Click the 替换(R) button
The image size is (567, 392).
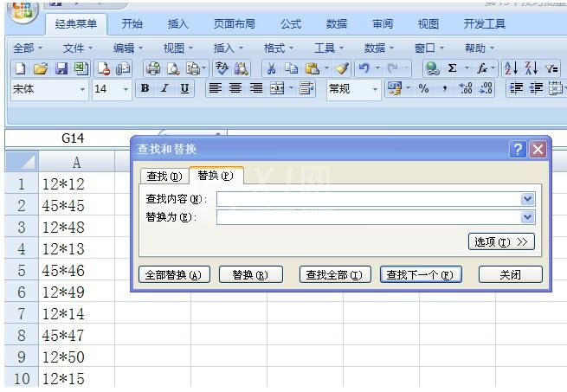(x=250, y=275)
